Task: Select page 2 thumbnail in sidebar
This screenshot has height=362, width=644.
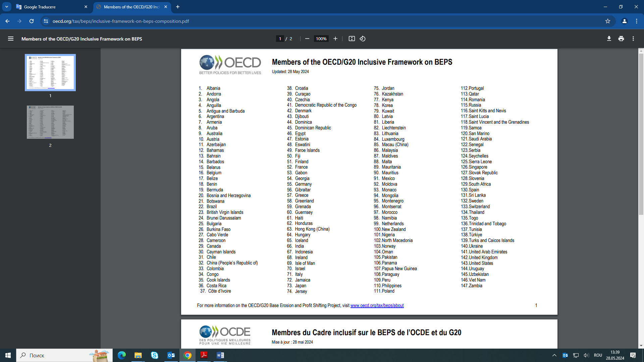Action: click(x=50, y=122)
